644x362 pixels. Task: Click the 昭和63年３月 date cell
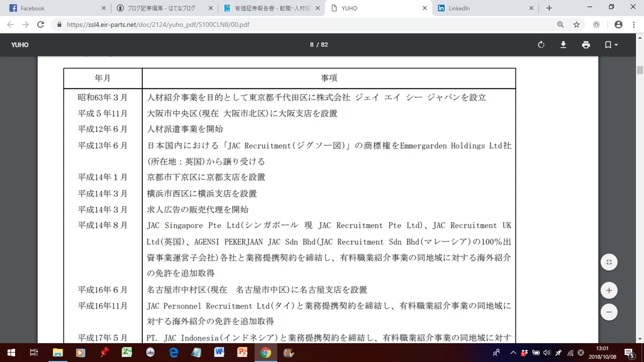pyautogui.click(x=103, y=97)
